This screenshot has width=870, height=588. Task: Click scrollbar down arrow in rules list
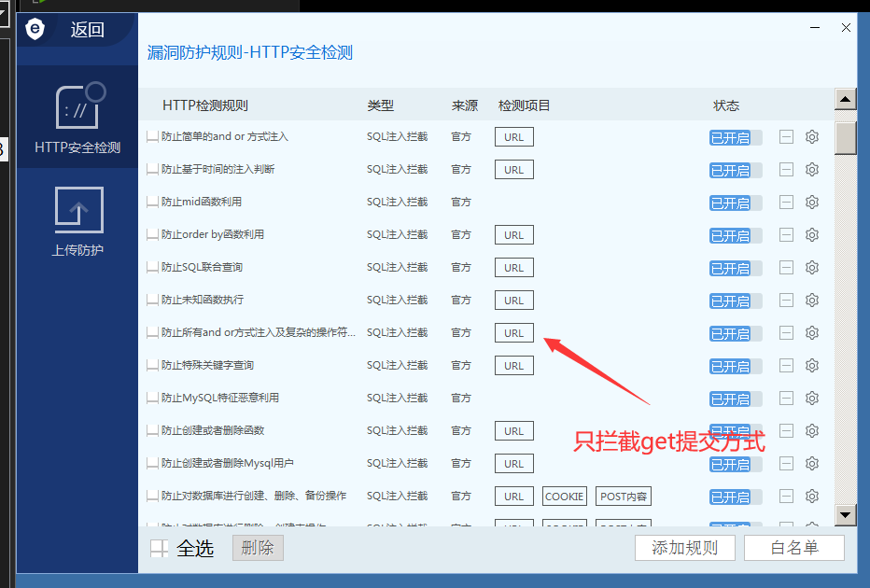pyautogui.click(x=846, y=513)
